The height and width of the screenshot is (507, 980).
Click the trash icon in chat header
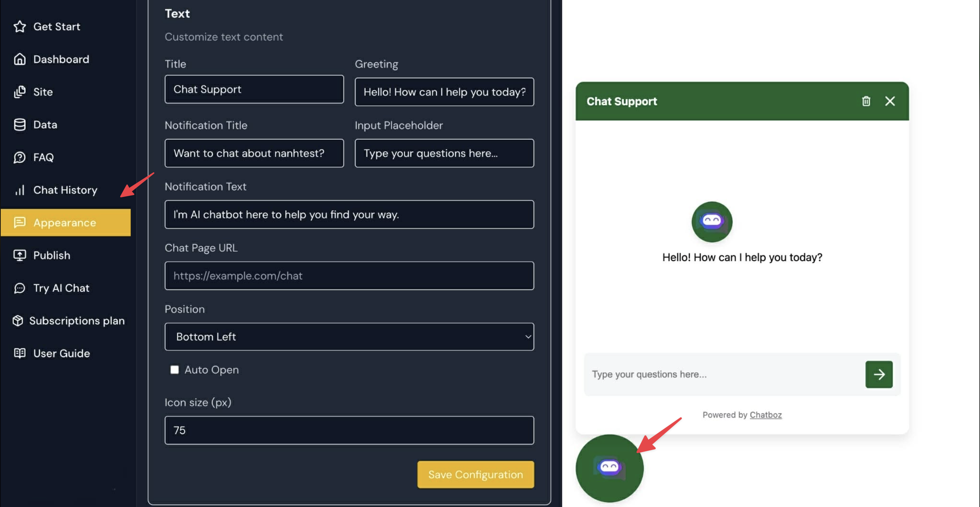(866, 101)
